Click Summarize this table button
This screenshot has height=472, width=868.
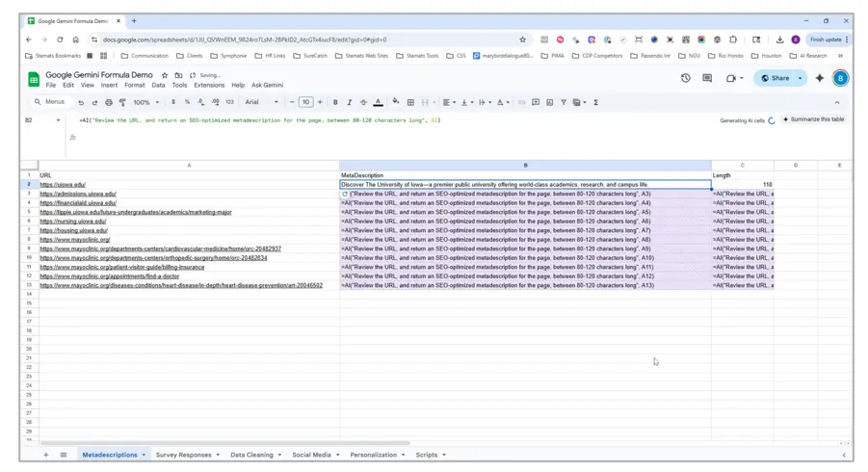[x=814, y=119]
